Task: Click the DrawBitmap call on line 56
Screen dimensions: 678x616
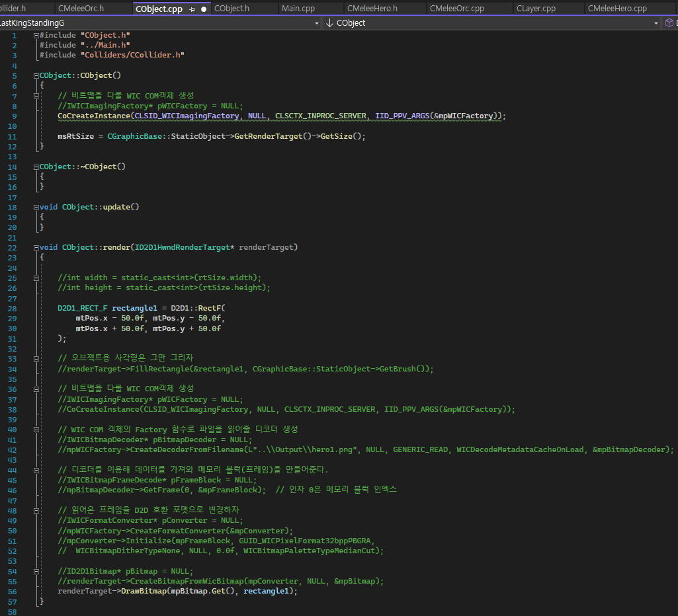Action: pyautogui.click(x=144, y=591)
